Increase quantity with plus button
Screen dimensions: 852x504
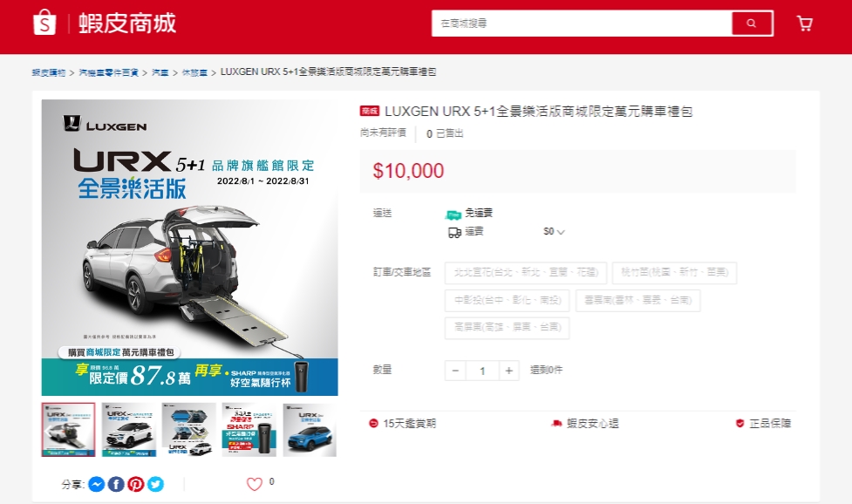tap(509, 371)
